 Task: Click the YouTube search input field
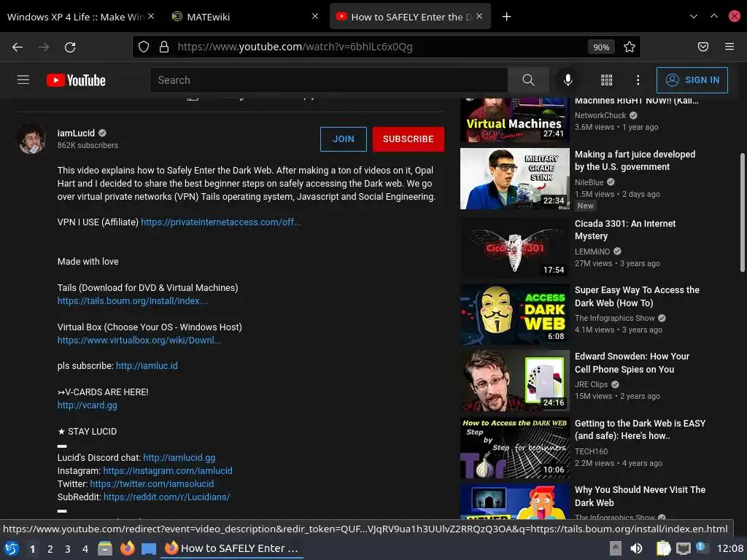pos(329,80)
